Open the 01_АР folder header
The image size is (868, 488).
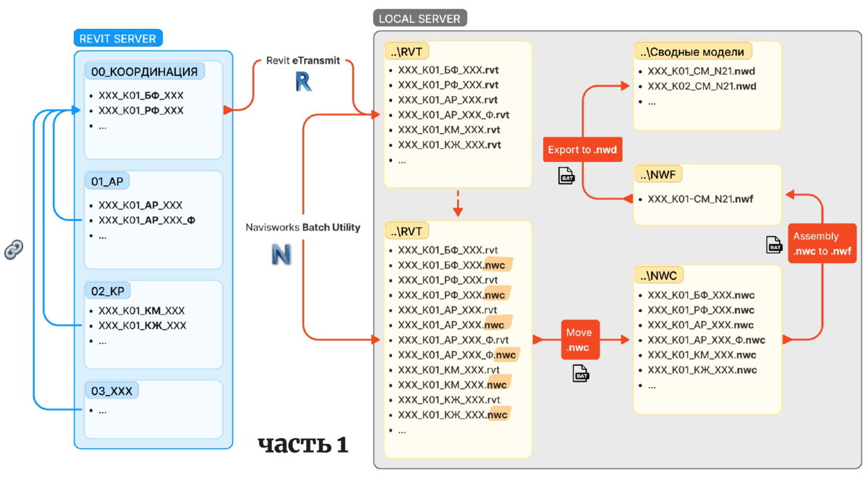pyautogui.click(x=107, y=181)
